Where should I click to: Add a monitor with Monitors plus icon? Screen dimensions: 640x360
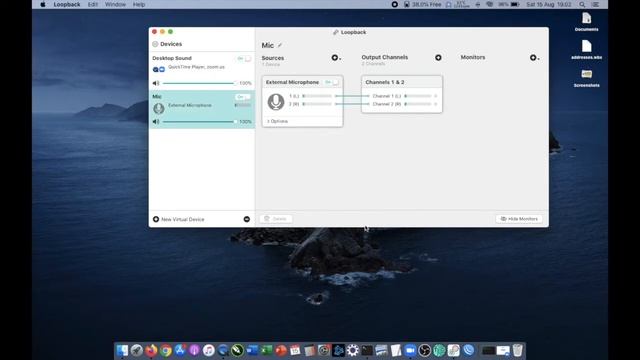click(x=533, y=58)
